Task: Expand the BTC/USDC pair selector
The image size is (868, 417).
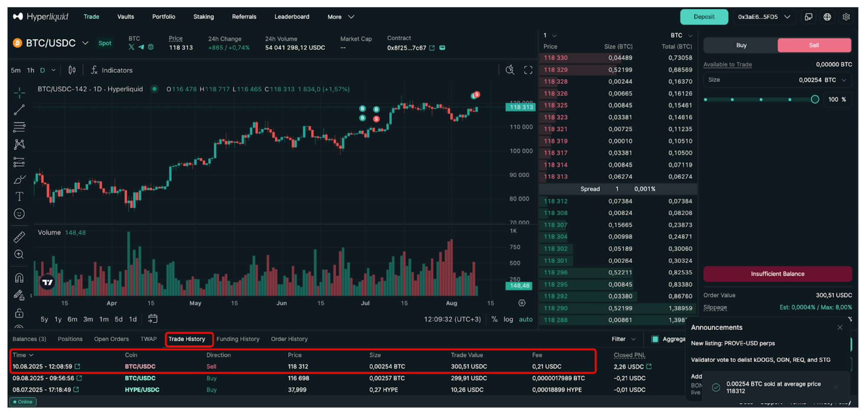Action: tap(85, 43)
